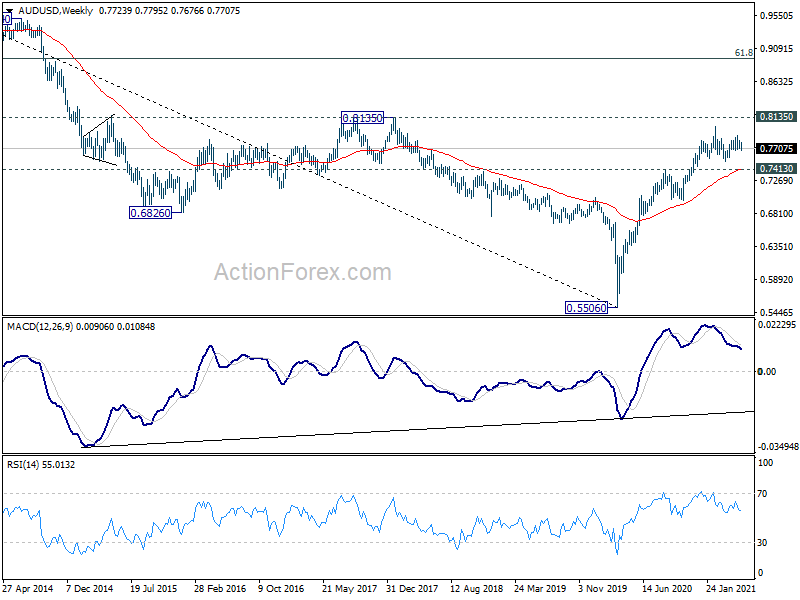The image size is (800, 600).
Task: Select the 0.55060 low price label box
Action: click(x=586, y=308)
